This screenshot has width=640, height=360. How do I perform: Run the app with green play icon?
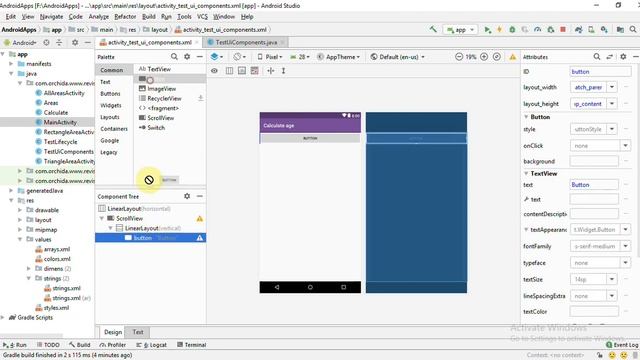487,29
